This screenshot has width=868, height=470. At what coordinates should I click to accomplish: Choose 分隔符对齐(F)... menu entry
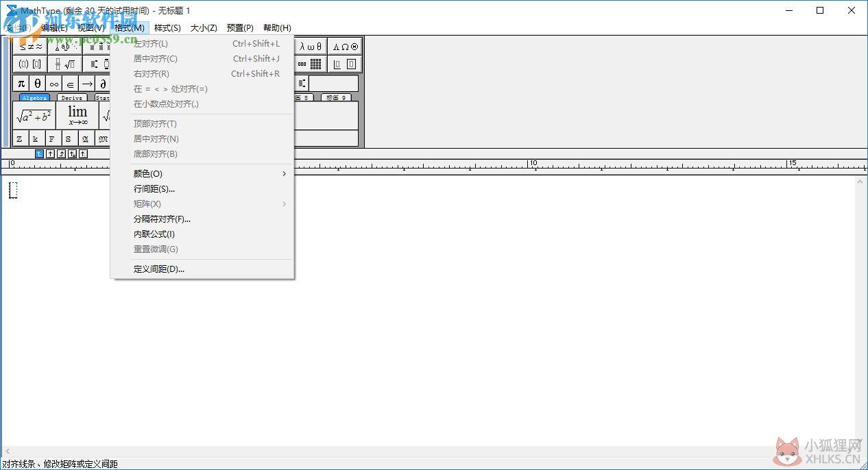(x=202, y=219)
